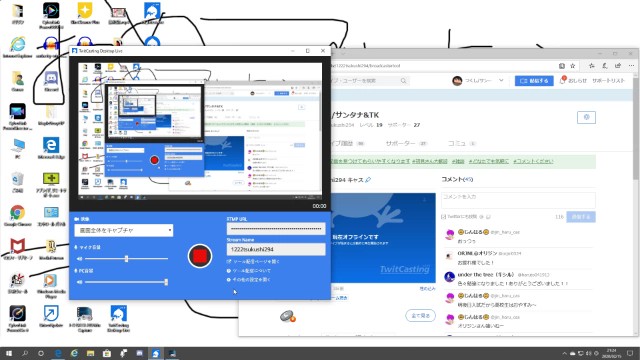Mute the PC audio speaker icon
640x360 pixels.
click(80, 282)
